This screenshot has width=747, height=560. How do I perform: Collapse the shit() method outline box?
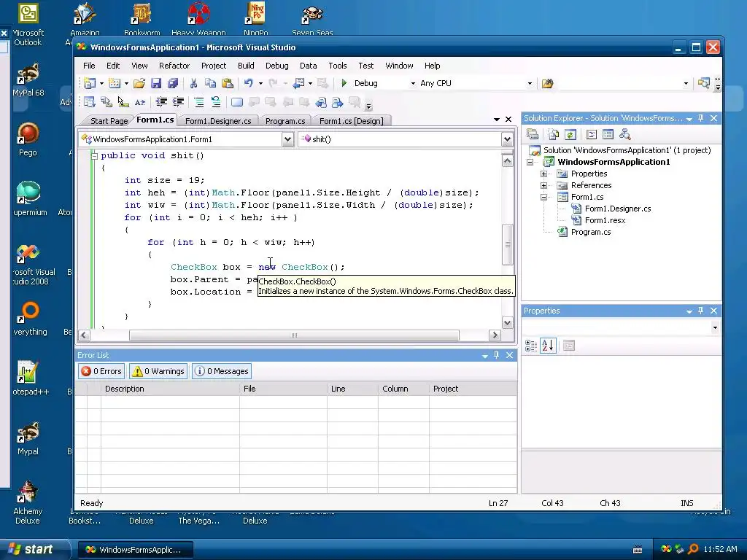[94, 156]
